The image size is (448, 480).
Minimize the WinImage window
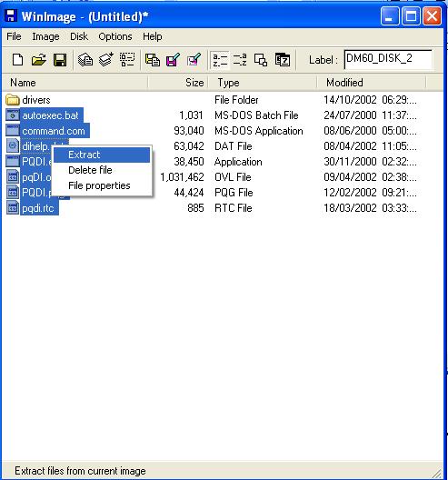[390, 16]
